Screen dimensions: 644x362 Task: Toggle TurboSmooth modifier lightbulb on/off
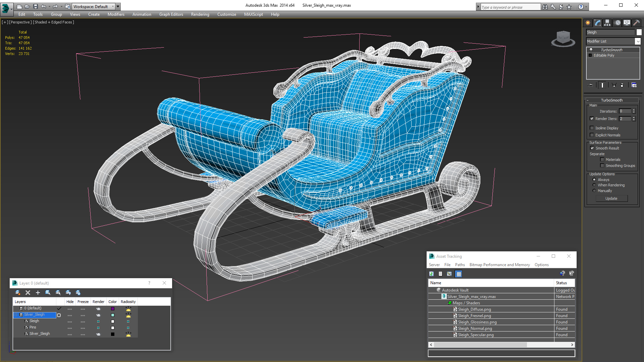pos(591,50)
